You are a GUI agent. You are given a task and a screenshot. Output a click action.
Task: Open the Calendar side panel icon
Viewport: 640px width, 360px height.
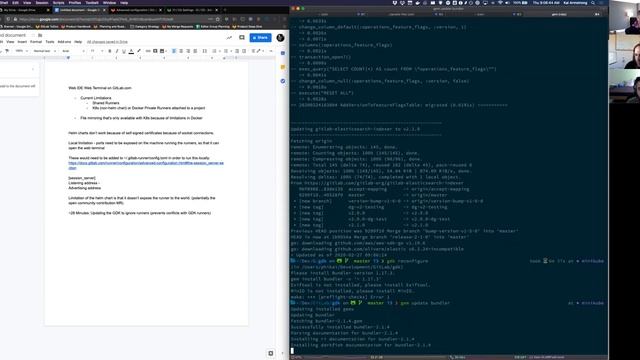(x=283, y=53)
